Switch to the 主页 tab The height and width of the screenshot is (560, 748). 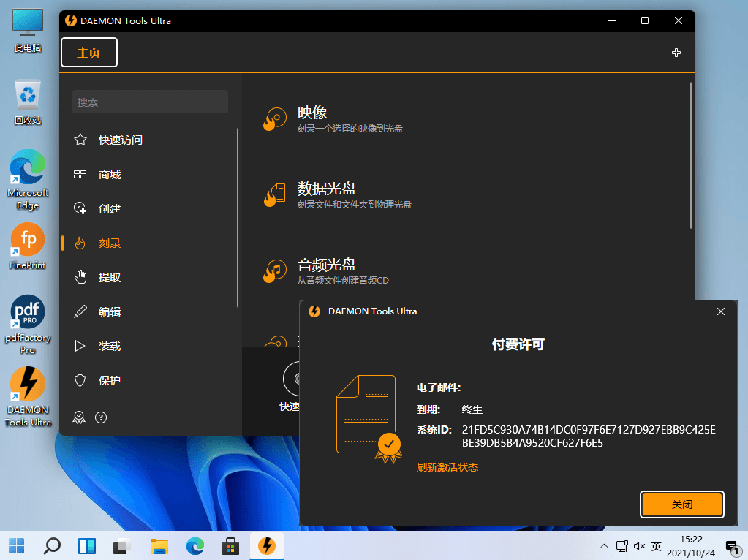[x=89, y=53]
